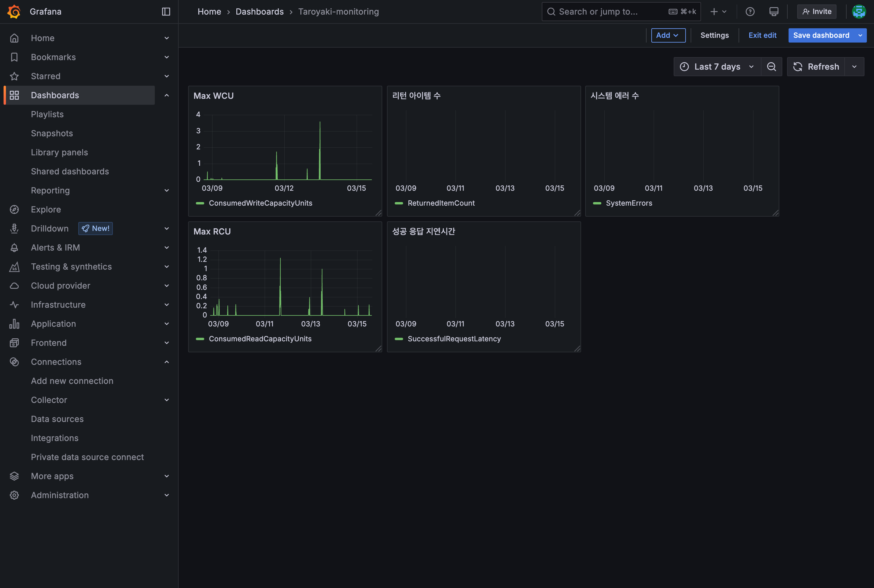Click the Grafana logo icon
The height and width of the screenshot is (588, 874).
(x=14, y=12)
